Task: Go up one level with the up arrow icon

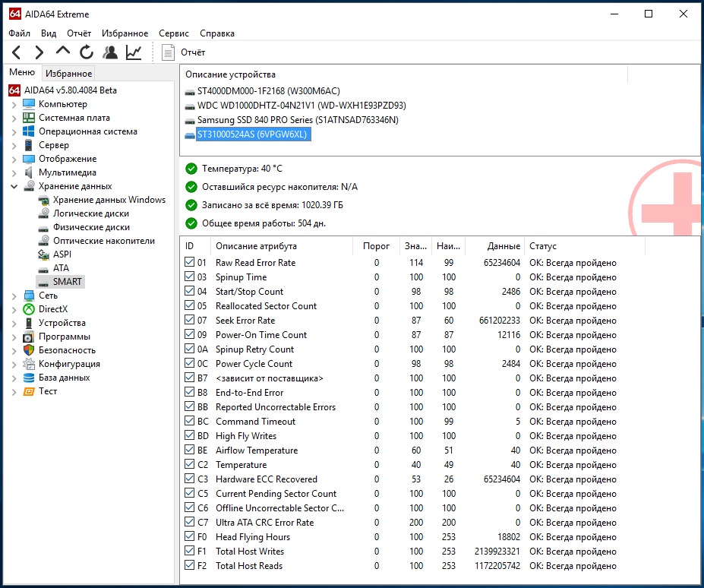Action: pyautogui.click(x=63, y=52)
